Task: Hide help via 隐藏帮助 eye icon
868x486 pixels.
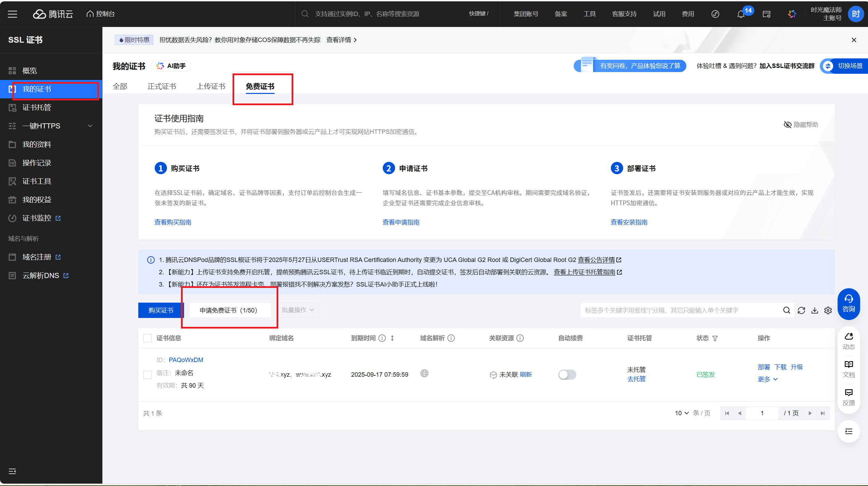Action: [787, 124]
